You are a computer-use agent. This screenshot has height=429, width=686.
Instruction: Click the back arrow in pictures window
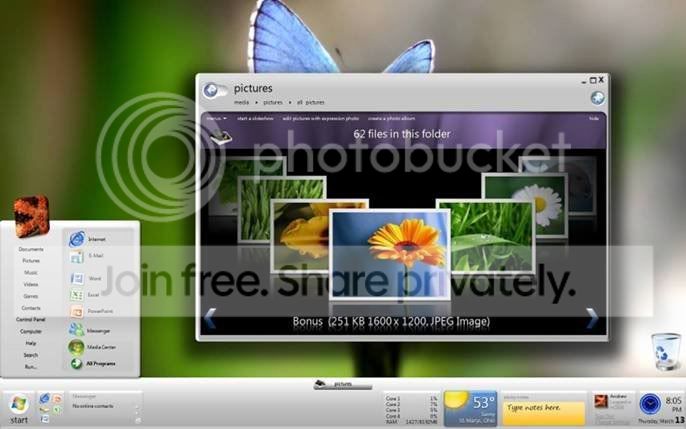pyautogui.click(x=211, y=91)
